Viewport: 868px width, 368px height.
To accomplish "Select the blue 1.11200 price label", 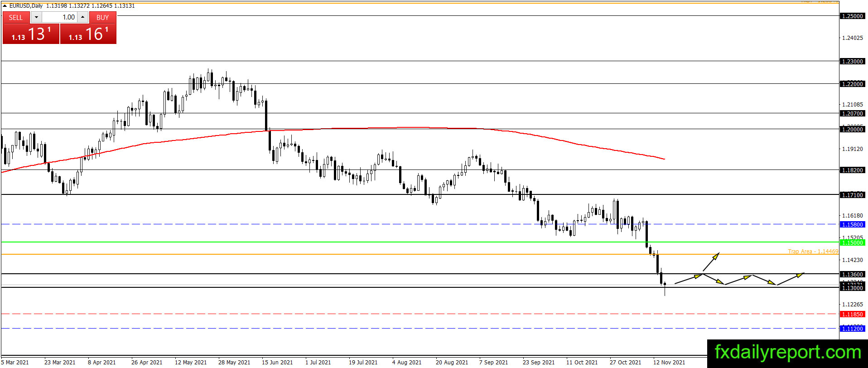I will click(853, 329).
